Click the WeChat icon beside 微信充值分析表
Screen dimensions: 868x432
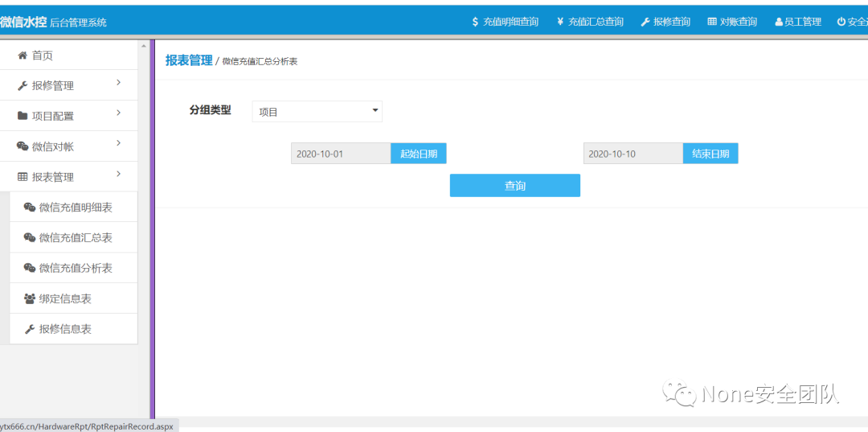click(30, 268)
